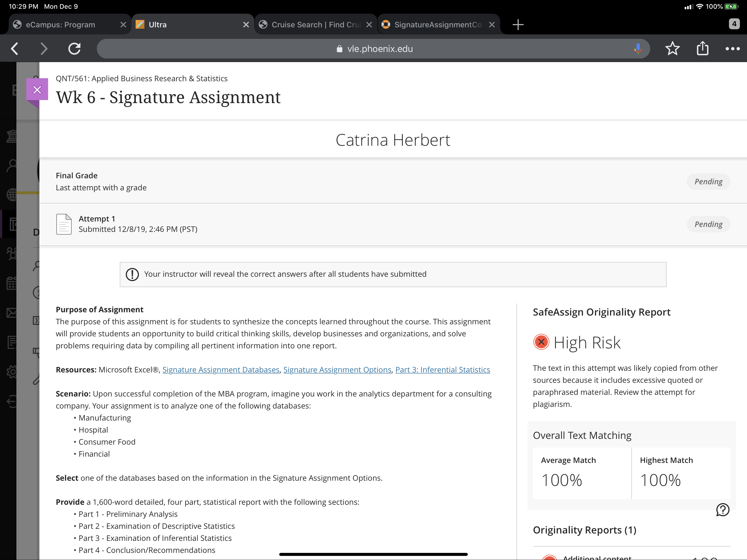
Task: Switch to the SignatureAssignmentCo tab
Action: (x=438, y=25)
